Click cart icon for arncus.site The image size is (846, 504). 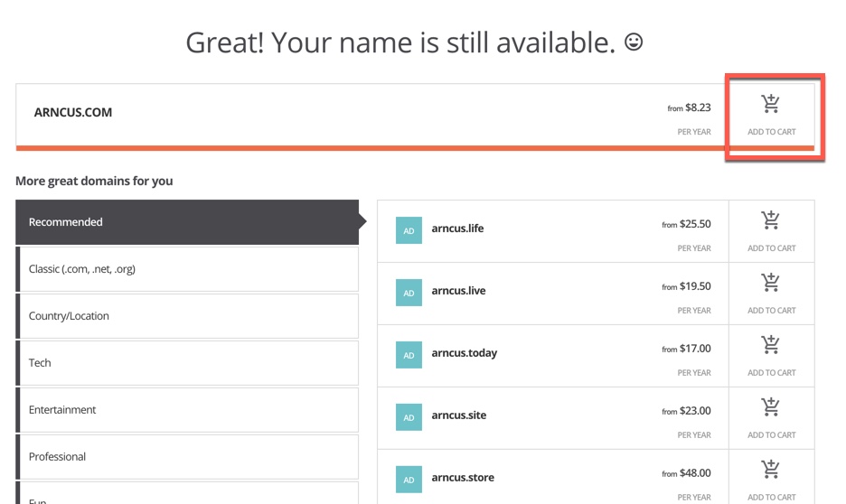pyautogui.click(x=771, y=407)
